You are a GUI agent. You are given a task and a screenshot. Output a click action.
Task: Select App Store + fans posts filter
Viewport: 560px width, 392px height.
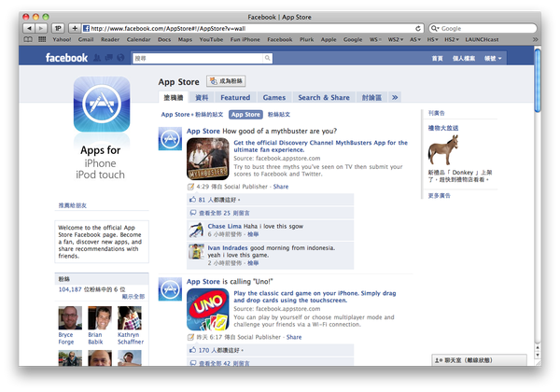click(x=192, y=114)
